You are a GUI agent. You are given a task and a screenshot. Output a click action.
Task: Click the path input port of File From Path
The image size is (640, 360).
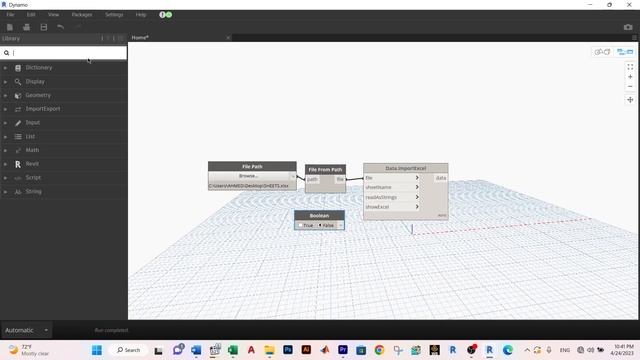[x=313, y=179]
